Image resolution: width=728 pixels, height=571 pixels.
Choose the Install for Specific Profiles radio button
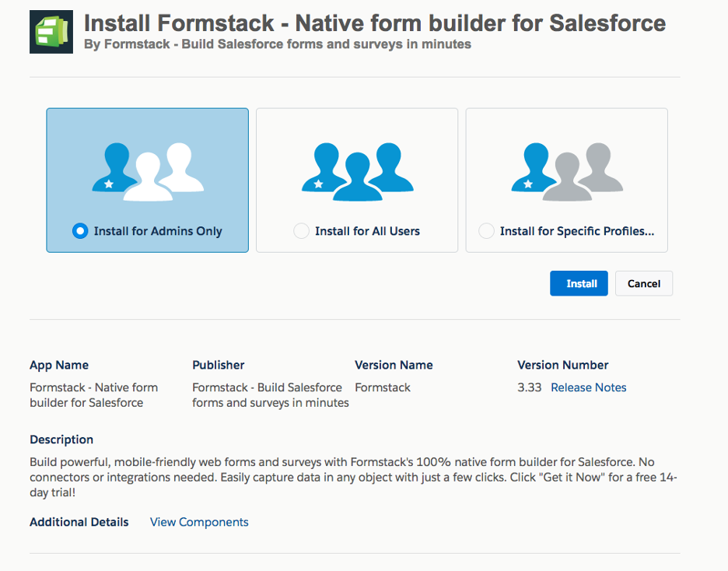pyautogui.click(x=486, y=231)
